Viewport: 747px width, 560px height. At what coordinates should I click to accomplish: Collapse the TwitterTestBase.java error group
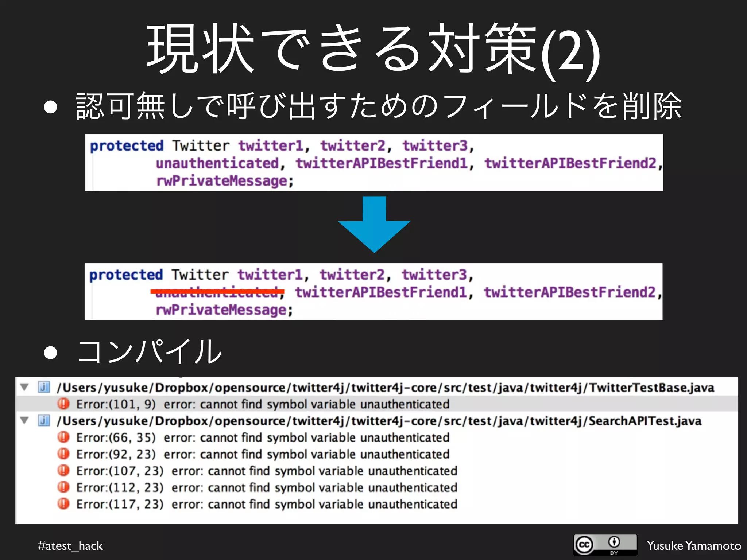pyautogui.click(x=25, y=387)
